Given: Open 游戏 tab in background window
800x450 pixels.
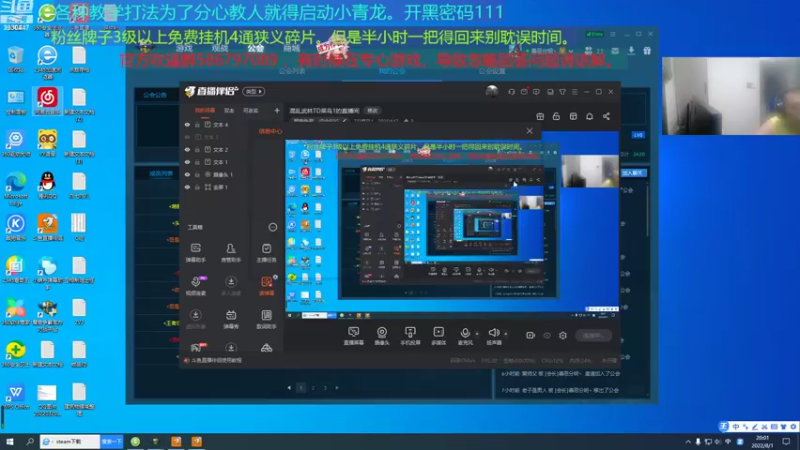Looking at the screenshot, I should click(184, 48).
